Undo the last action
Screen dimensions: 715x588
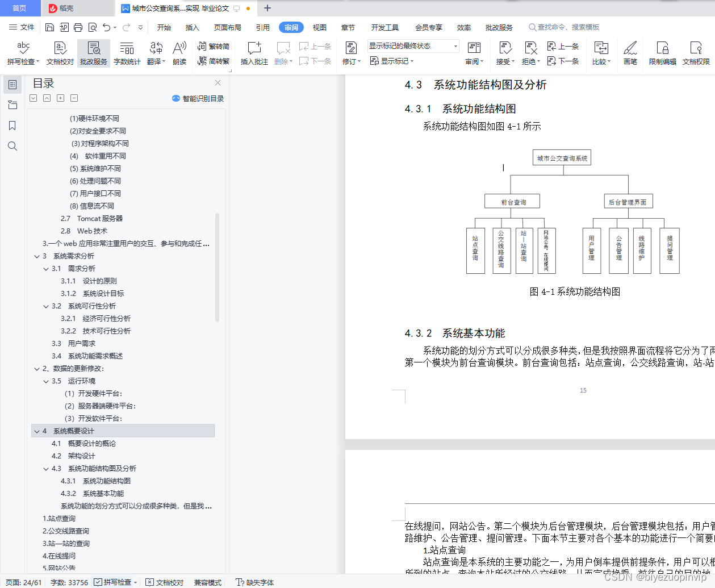pyautogui.click(x=106, y=27)
